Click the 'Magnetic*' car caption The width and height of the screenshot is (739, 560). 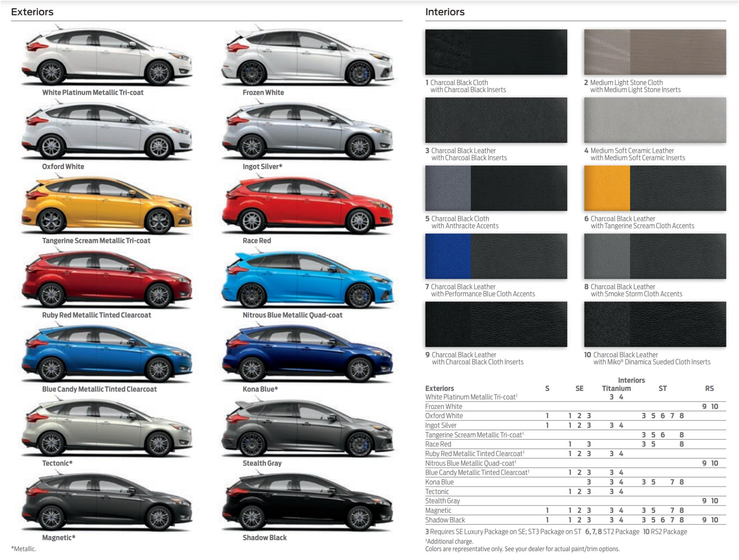[58, 538]
